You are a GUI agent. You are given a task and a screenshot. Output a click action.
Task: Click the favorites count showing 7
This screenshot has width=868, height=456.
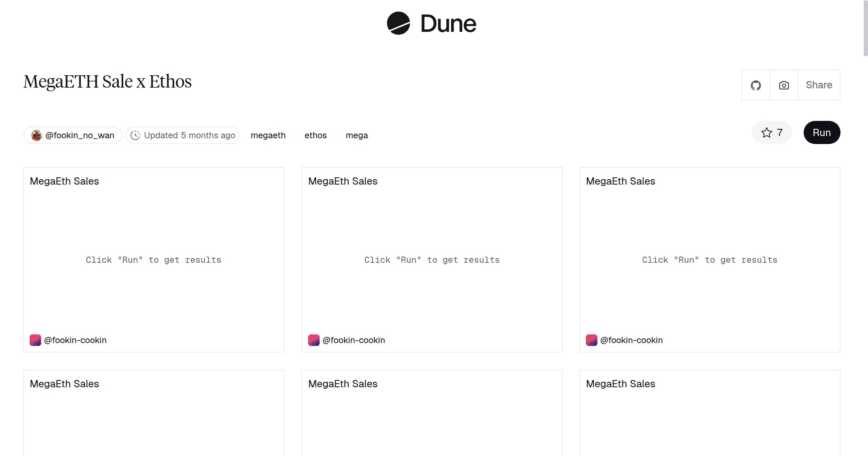[x=779, y=133]
